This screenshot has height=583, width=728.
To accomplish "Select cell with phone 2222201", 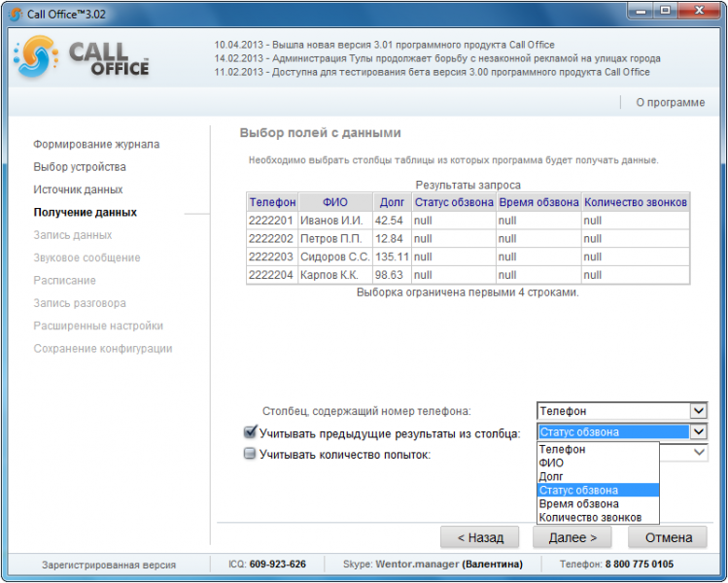I will [272, 221].
